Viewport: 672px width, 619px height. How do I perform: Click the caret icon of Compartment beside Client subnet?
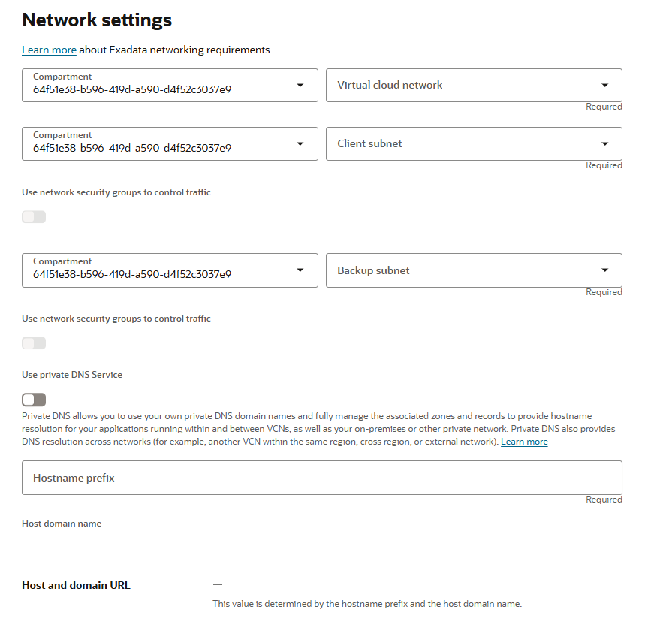300,144
